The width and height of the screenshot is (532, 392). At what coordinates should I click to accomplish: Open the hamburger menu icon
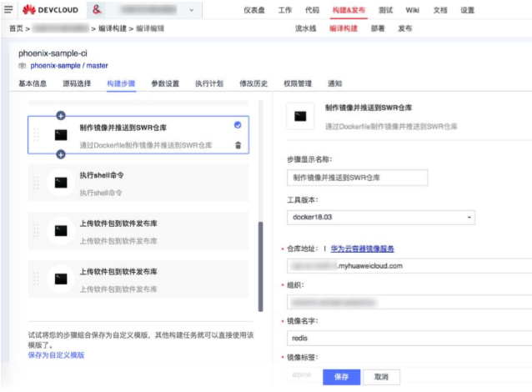[x=8, y=9]
